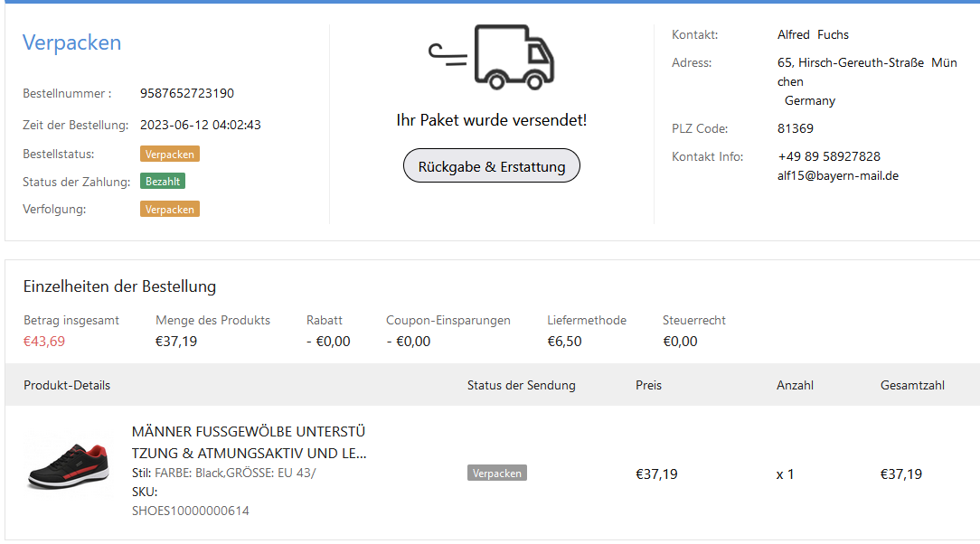Screen dimensions: 980x544
Task: Click the Ihr Paket wurde versendet message
Action: click(x=491, y=120)
